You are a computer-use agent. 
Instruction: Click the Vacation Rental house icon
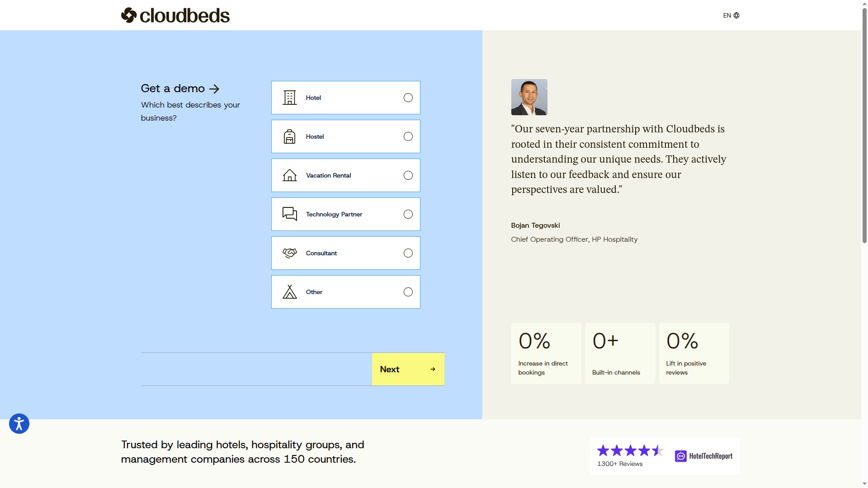[289, 175]
